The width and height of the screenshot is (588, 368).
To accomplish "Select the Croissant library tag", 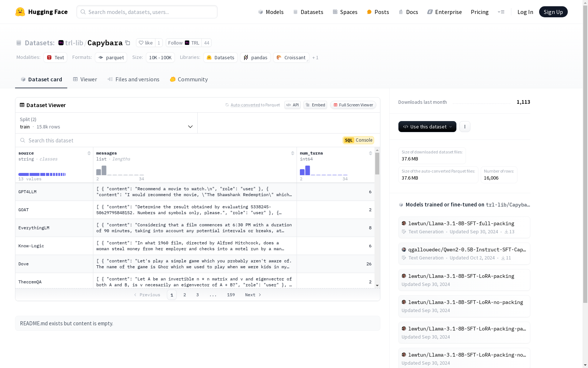I will 291,57.
